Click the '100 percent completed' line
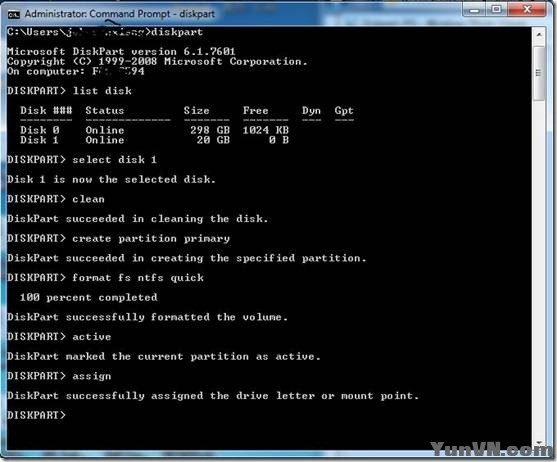This screenshot has height=462, width=557. point(88,297)
